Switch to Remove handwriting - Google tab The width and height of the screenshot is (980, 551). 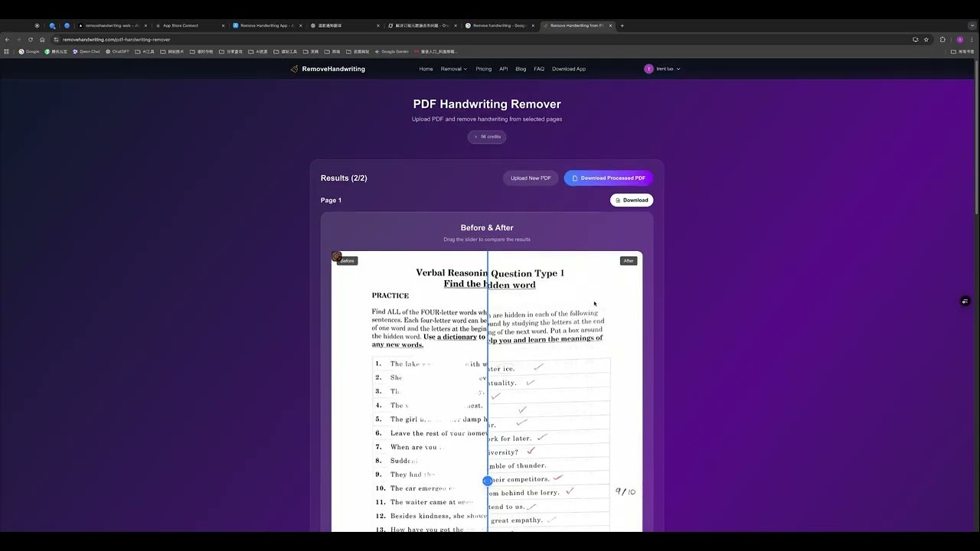(x=500, y=25)
